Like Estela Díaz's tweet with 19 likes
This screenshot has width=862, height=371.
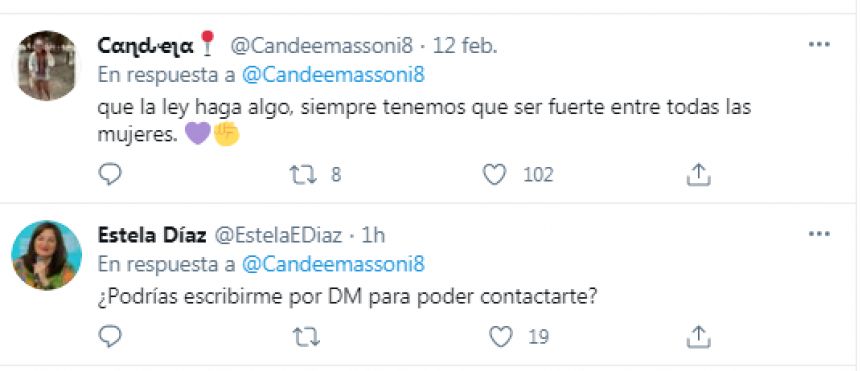500,336
